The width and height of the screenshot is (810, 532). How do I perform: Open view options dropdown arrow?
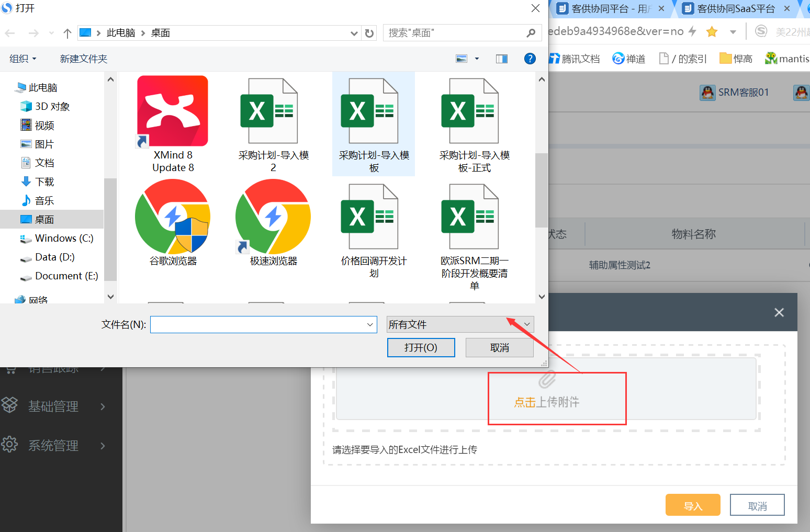point(477,59)
